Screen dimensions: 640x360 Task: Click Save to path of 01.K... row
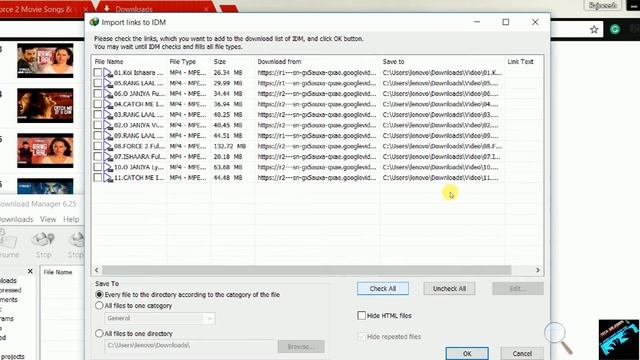click(x=442, y=73)
